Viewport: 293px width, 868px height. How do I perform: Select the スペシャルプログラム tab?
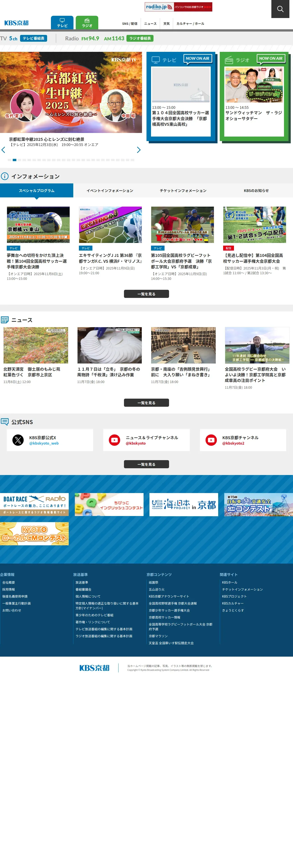point(37,190)
